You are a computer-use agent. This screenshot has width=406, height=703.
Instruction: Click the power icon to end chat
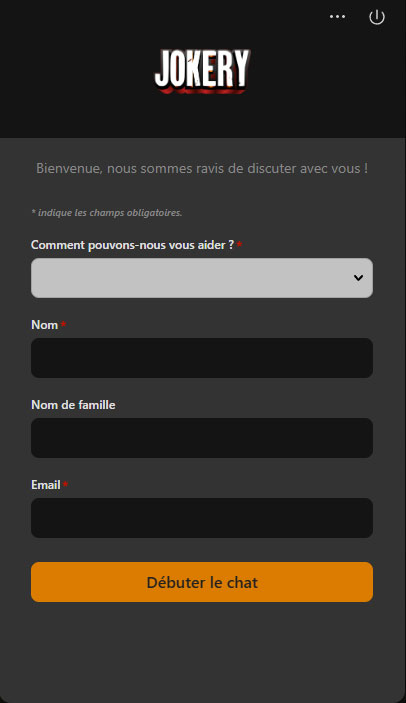(377, 17)
